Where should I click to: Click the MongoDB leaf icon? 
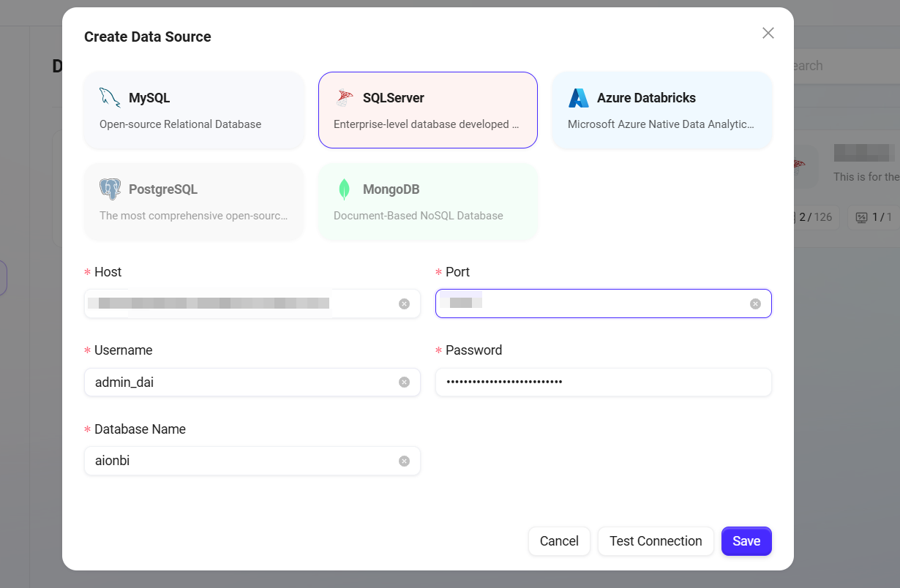pyautogui.click(x=344, y=189)
